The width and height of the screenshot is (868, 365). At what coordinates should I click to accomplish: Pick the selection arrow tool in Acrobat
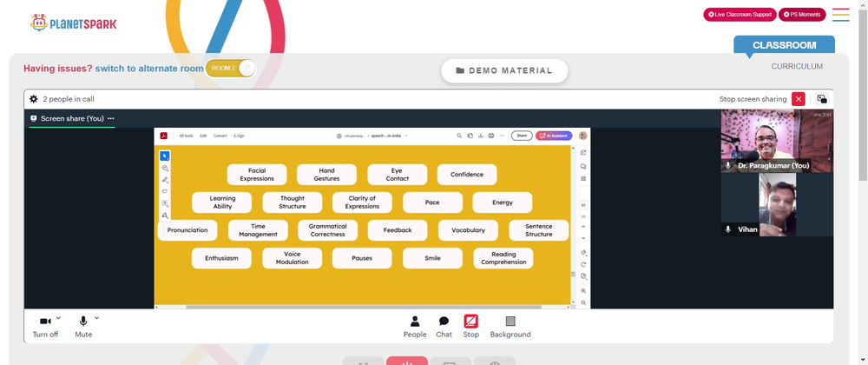(165, 156)
